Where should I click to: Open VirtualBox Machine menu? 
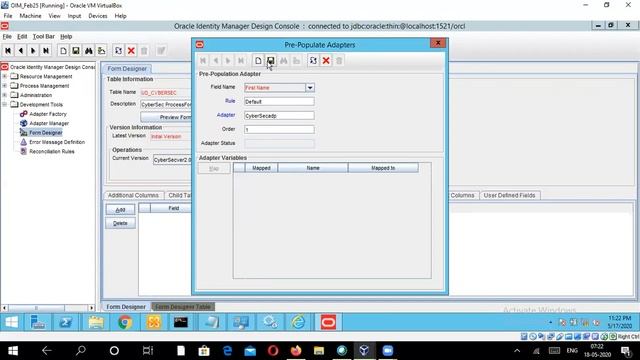click(31, 16)
